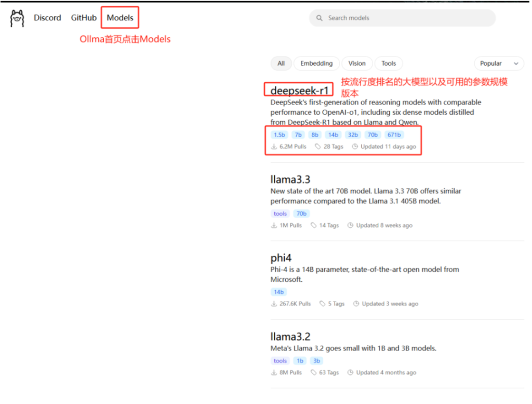Click the tools tag under llama3.2

click(280, 361)
